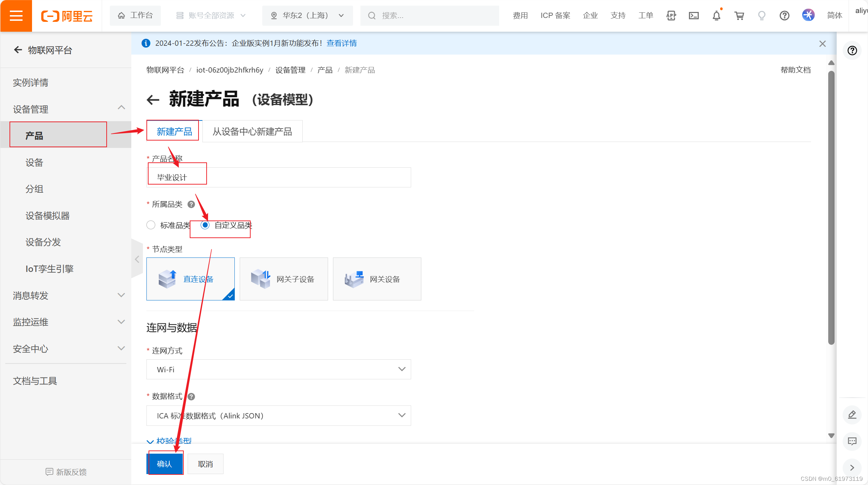Open the 连网方式 Wi-Fi dropdown

click(278, 369)
